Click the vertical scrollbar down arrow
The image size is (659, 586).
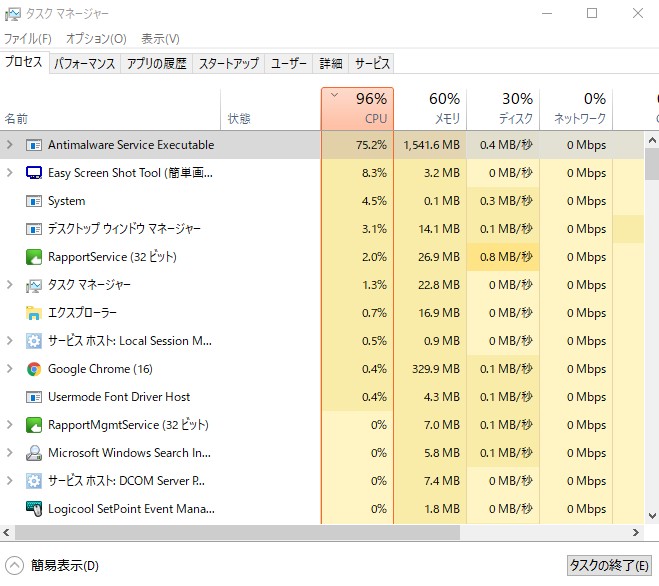[x=652, y=516]
